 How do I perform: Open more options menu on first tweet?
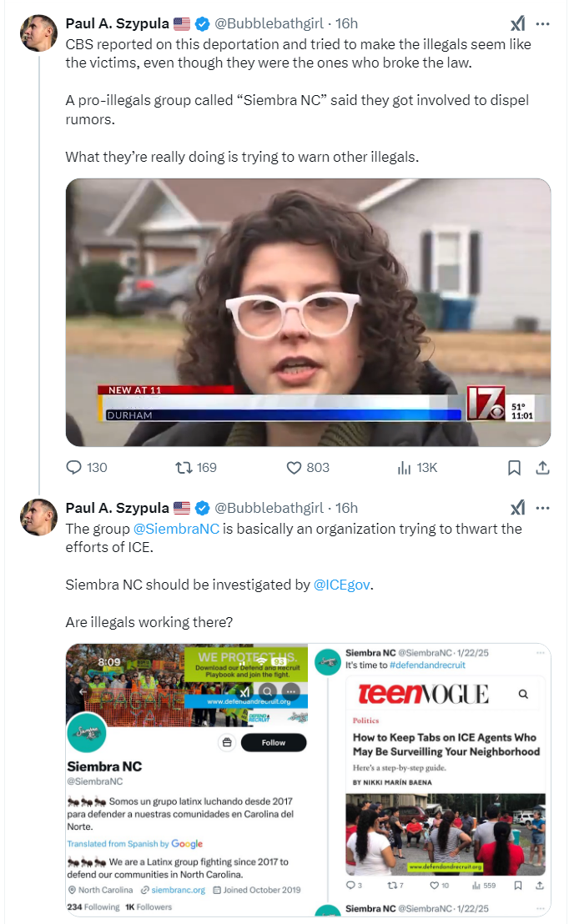point(542,23)
